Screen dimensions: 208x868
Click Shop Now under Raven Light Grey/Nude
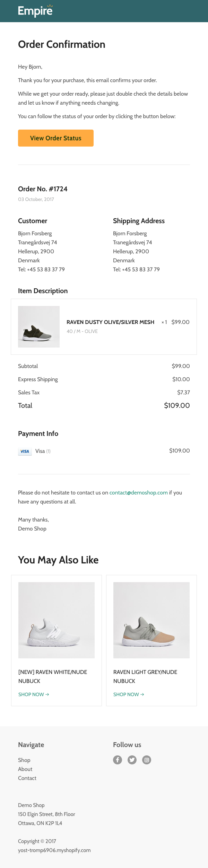coord(129,694)
